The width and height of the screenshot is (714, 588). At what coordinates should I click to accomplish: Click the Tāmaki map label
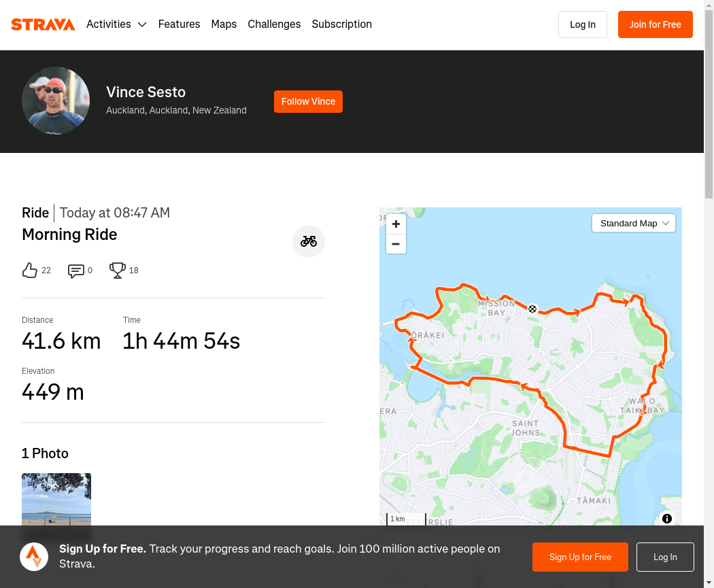[594, 500]
